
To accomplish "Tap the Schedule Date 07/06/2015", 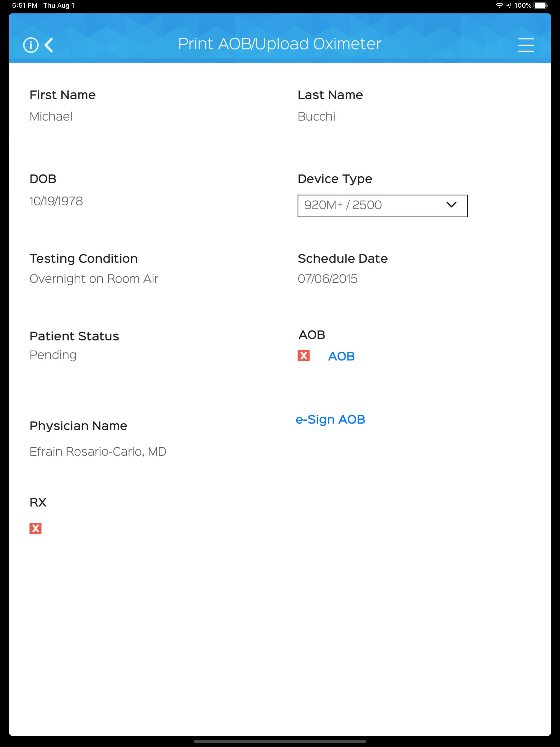I will [x=327, y=279].
